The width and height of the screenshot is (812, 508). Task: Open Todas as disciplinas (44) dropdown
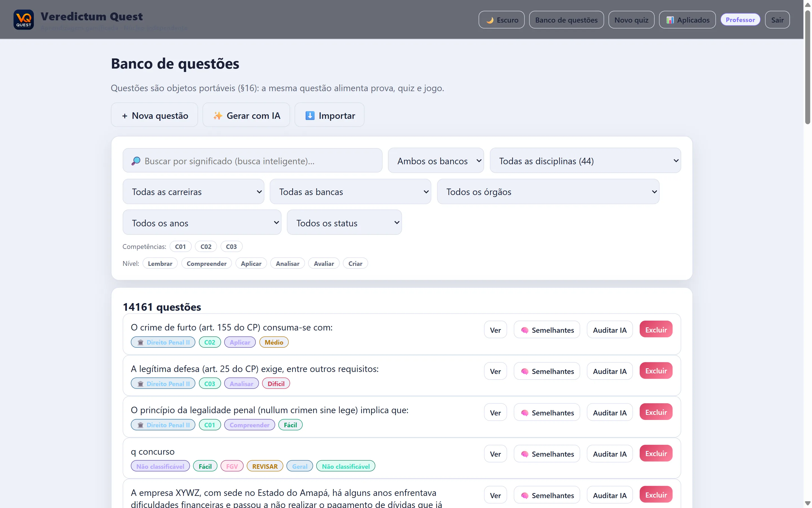click(x=585, y=161)
